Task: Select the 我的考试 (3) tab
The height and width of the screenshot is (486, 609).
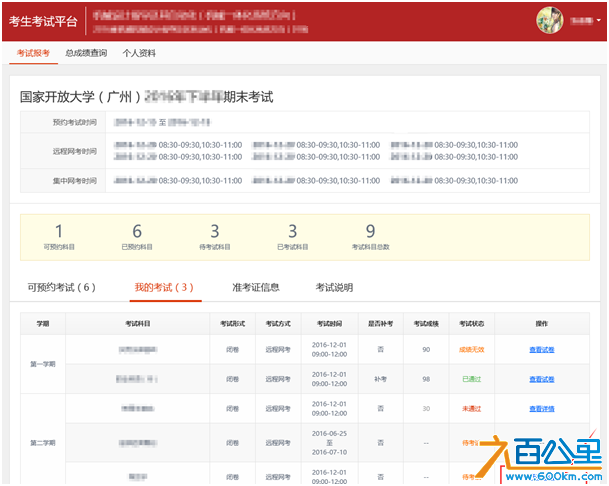Action: (x=164, y=287)
